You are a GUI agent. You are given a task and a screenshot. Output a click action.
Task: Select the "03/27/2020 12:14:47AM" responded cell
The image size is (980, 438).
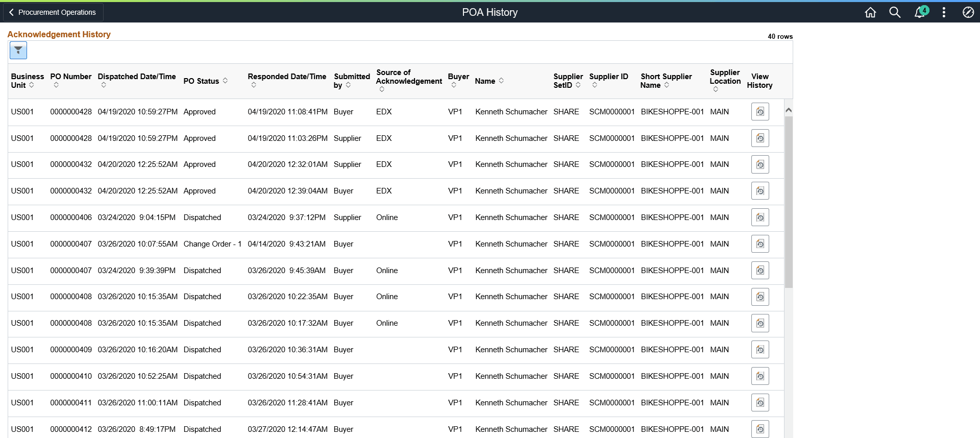288,429
